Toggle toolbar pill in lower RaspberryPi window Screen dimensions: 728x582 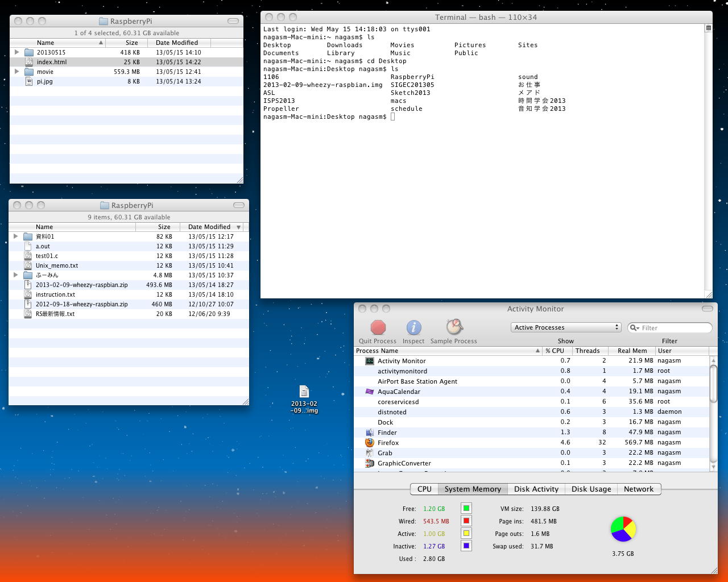tap(239, 205)
